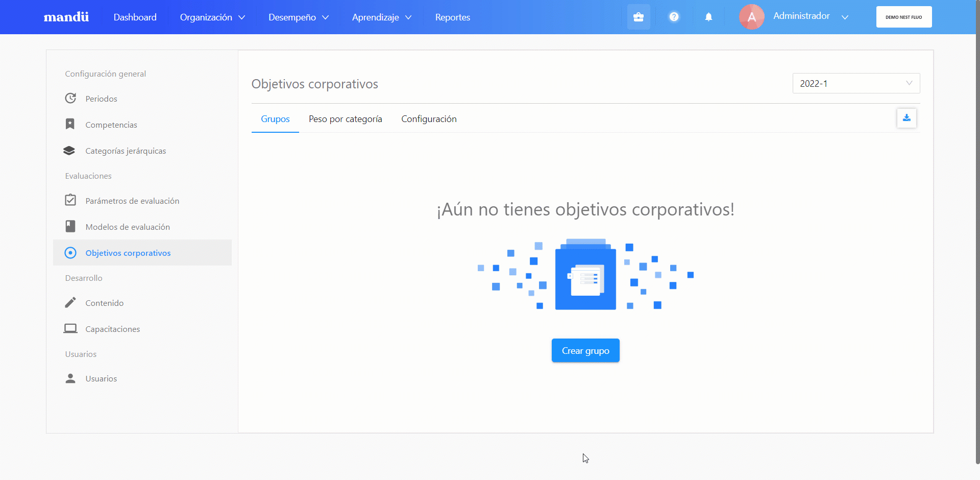980x480 pixels.
Task: Expand the Desempeño menu chevron
Action: click(x=326, y=17)
